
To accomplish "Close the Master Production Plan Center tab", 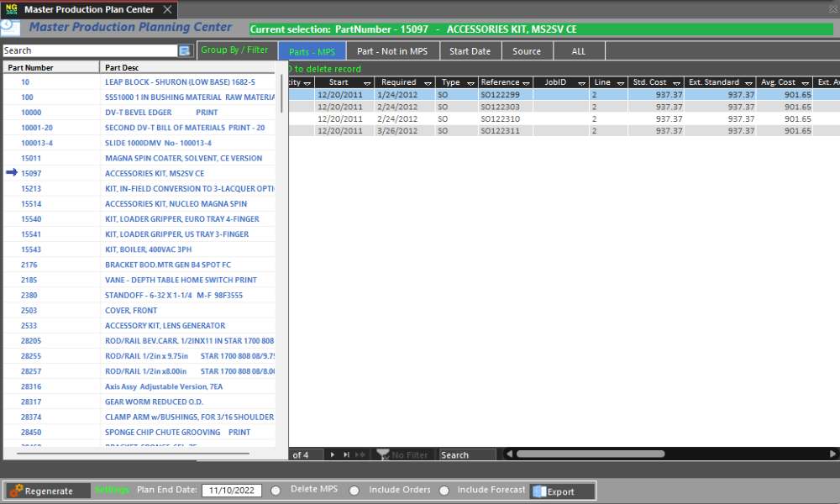I will pos(167,9).
